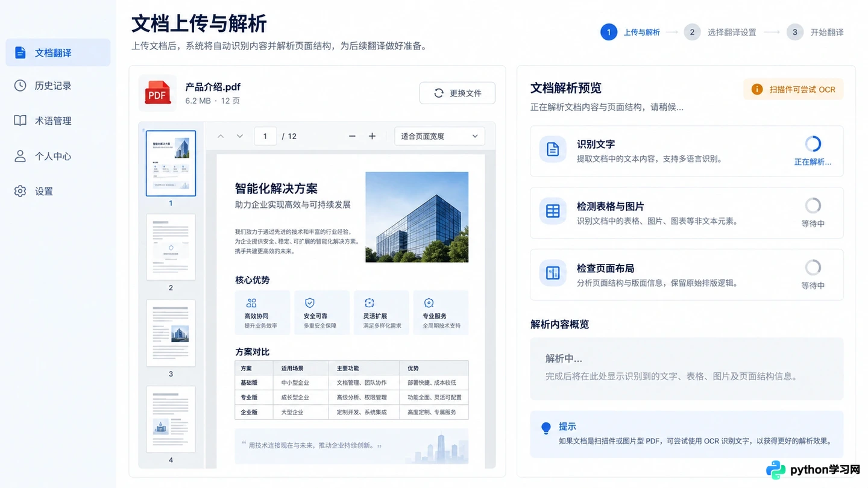Click the building photo in the preview

click(417, 217)
